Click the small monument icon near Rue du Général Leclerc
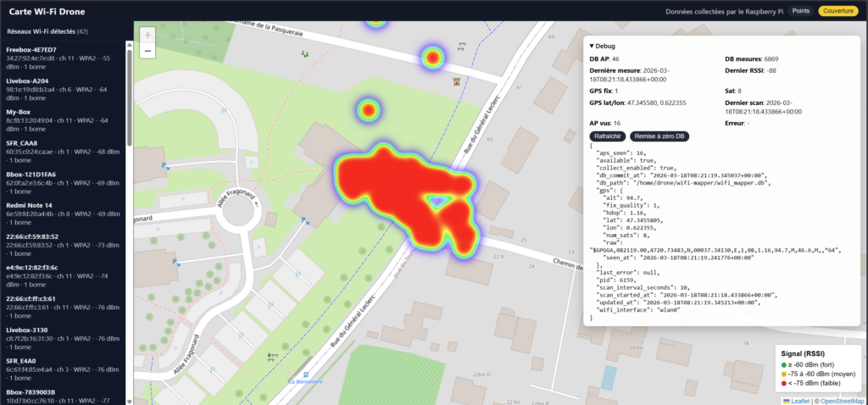This screenshot has width=868, height=405. point(456,82)
